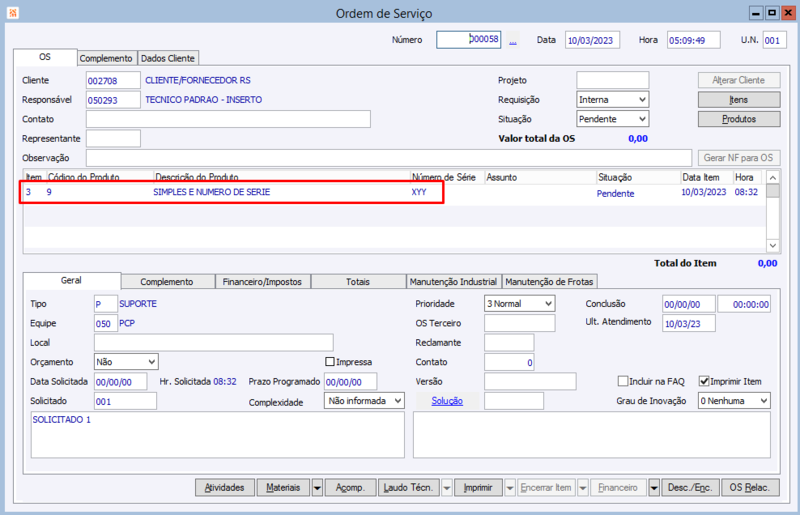This screenshot has width=800, height=515.
Task: Open the Dados Cliente tab
Action: tap(168, 58)
